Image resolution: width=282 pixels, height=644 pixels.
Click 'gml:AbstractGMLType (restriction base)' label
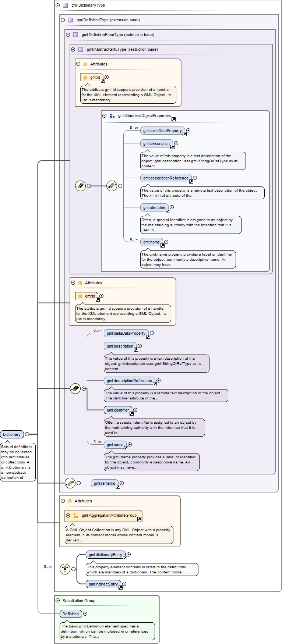click(123, 50)
